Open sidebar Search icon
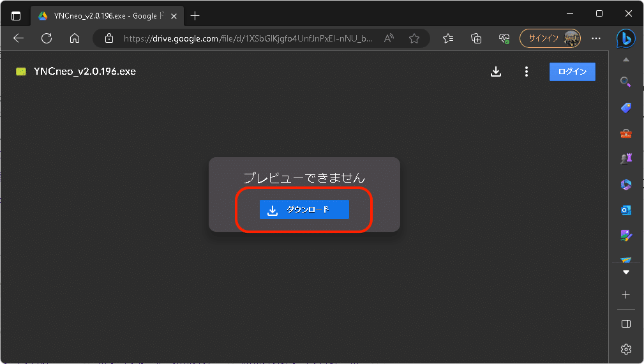 (x=625, y=82)
